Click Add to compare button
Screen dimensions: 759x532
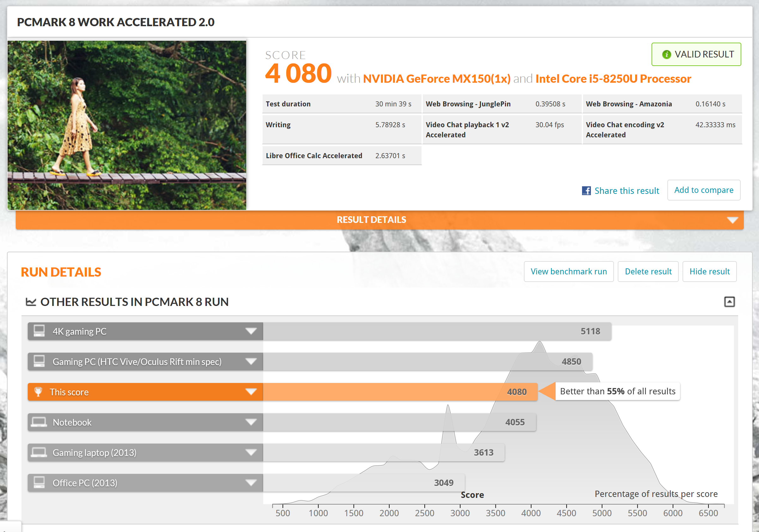pyautogui.click(x=704, y=190)
